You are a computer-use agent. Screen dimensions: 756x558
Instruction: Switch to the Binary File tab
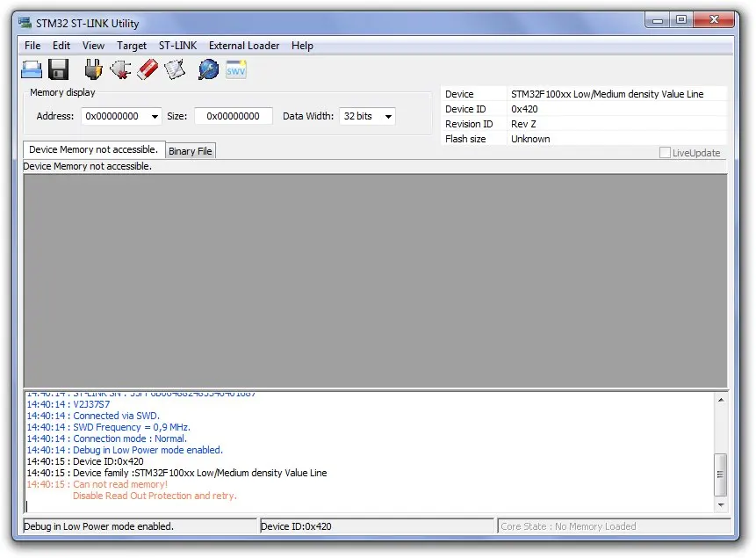(191, 151)
